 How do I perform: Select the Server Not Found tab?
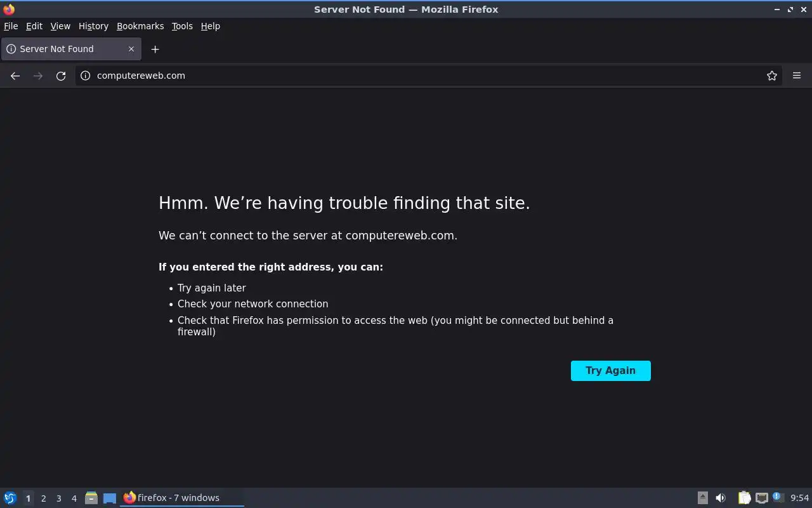71,49
